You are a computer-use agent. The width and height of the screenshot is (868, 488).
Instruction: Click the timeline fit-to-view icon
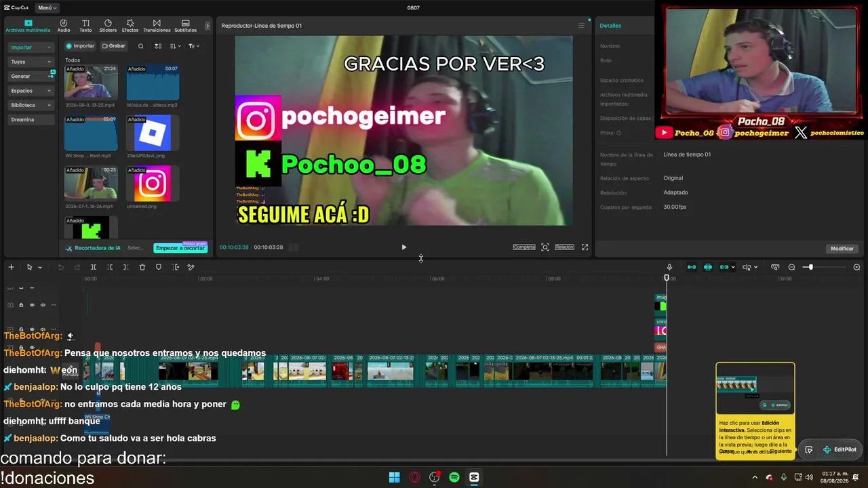tap(775, 267)
